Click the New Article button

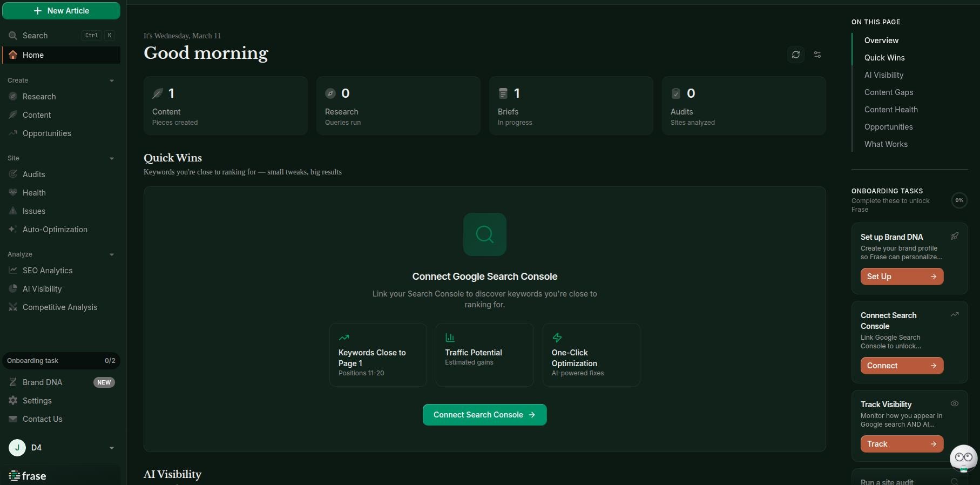tap(61, 11)
